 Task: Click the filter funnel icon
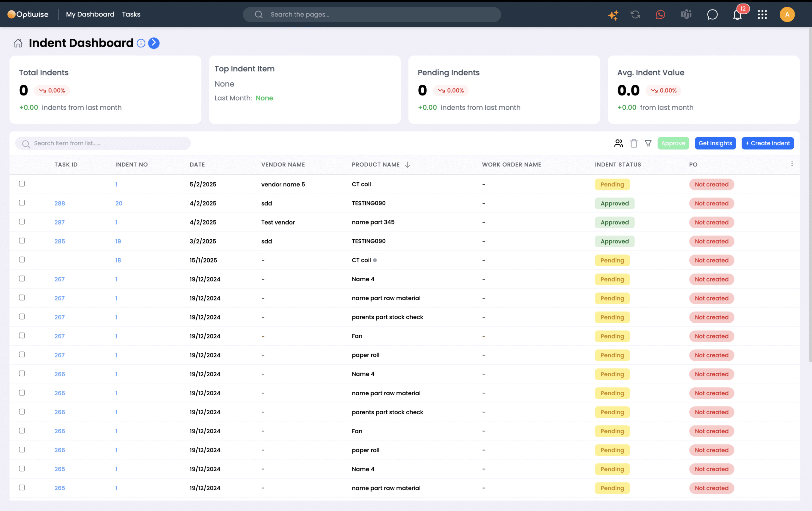(x=648, y=143)
